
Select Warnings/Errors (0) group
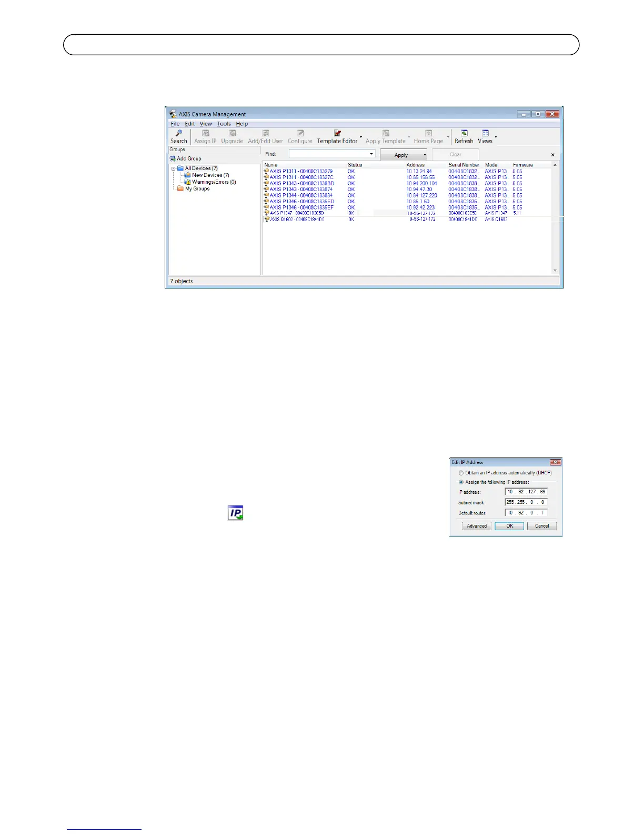214,182
